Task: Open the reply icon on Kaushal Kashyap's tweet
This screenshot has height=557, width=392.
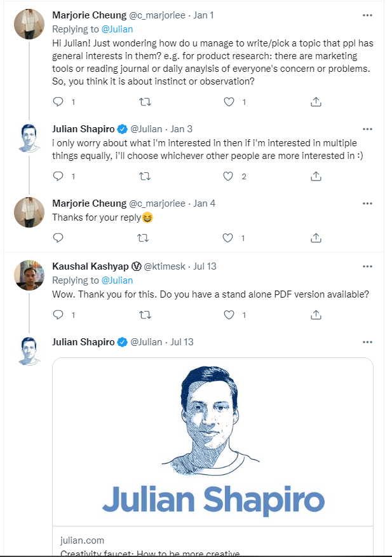Action: [58, 315]
